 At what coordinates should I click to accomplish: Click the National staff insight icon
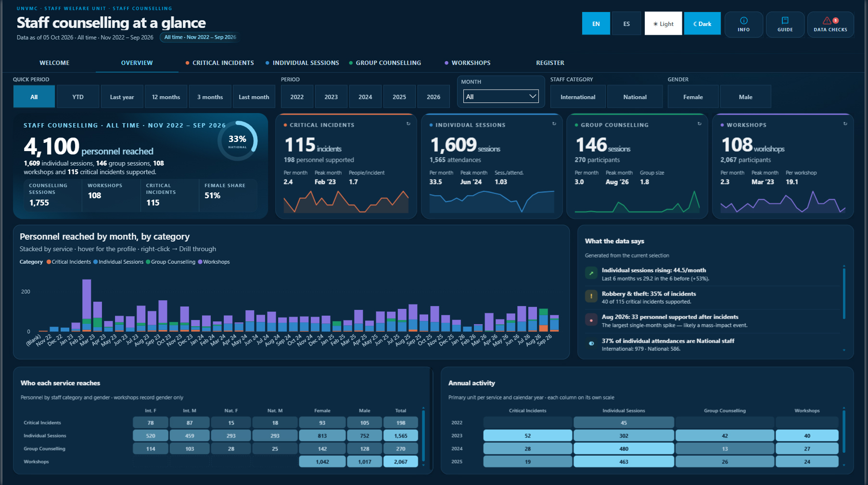(x=591, y=344)
